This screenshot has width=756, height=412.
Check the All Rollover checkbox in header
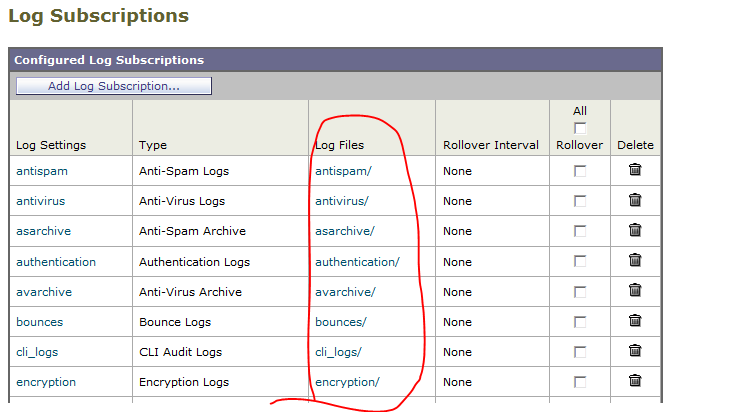click(580, 128)
